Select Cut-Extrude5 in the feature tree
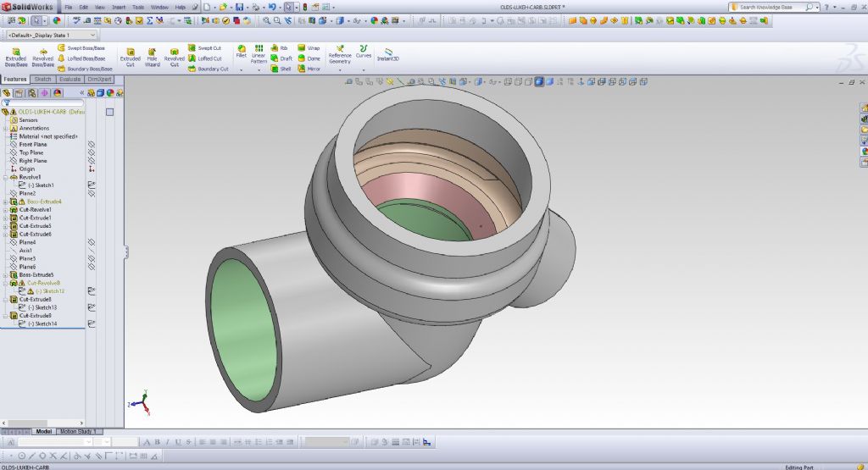The width and height of the screenshot is (868, 470). point(36,226)
